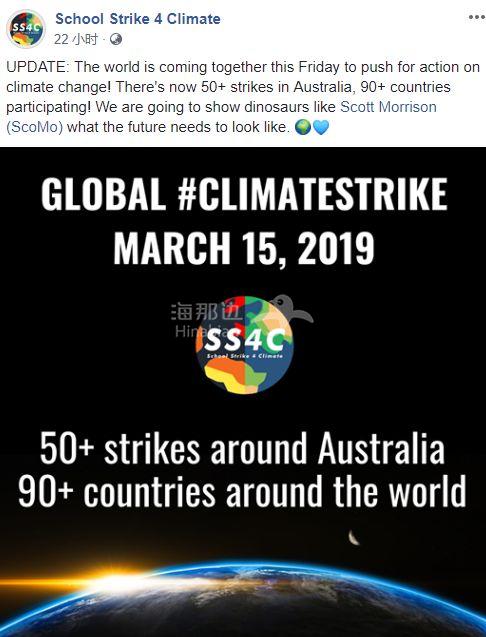Click the (ScoMo) part of the tag
This screenshot has width=486, height=637.
click(35, 127)
